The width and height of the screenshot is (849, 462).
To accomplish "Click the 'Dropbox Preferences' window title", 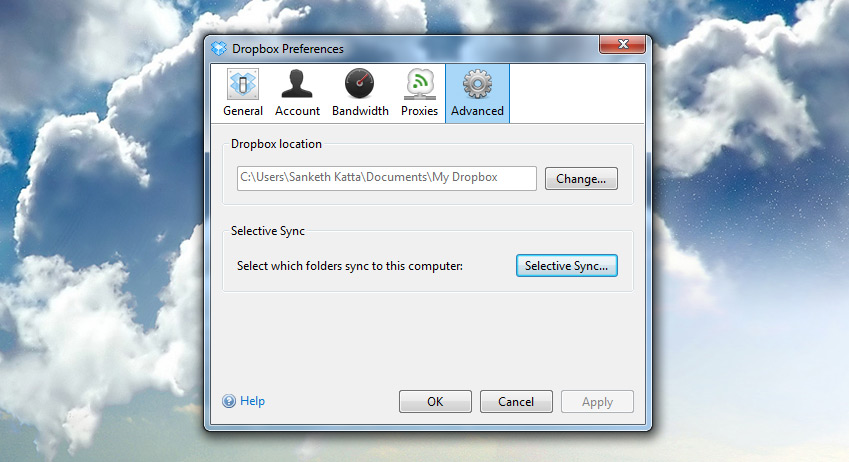I will (288, 49).
